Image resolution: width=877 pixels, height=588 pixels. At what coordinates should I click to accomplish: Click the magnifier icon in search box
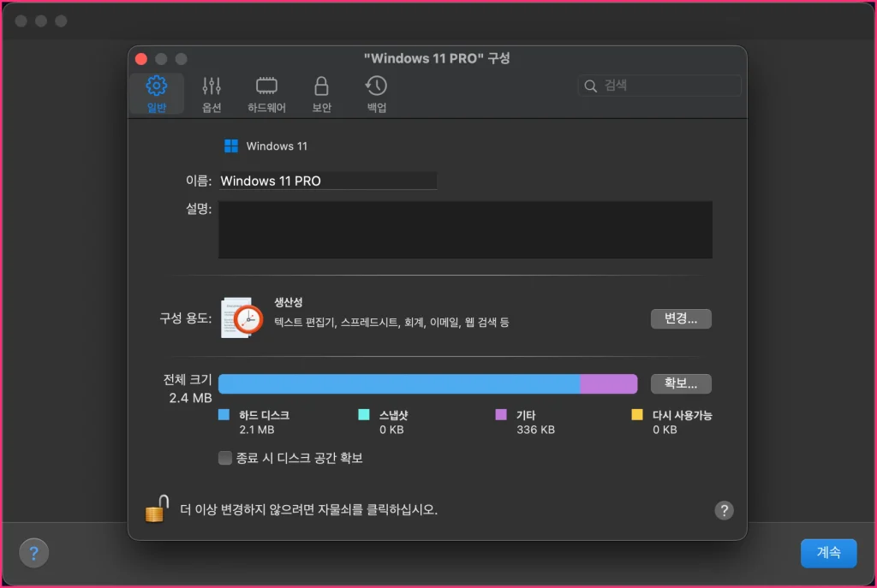pyautogui.click(x=591, y=86)
